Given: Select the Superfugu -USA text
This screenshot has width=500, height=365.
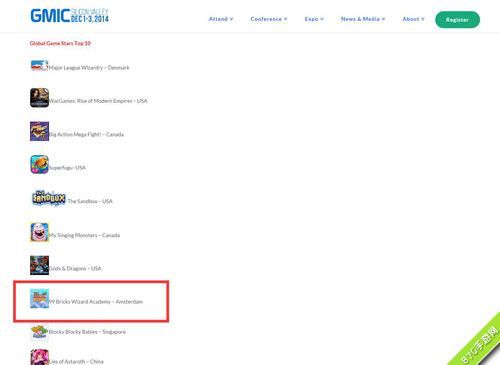Looking at the screenshot, I should (x=67, y=168).
